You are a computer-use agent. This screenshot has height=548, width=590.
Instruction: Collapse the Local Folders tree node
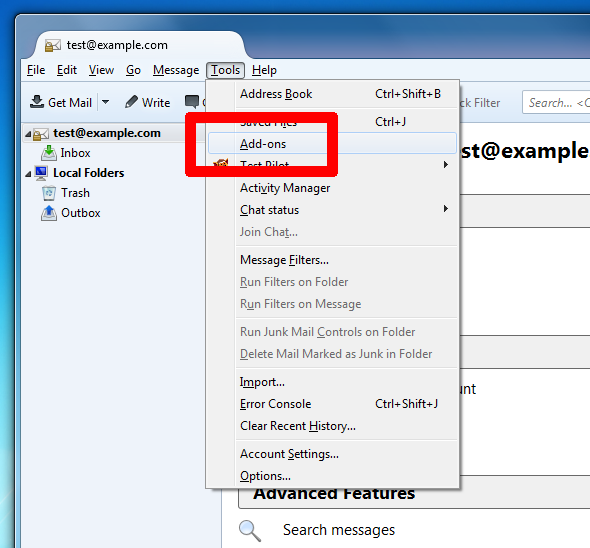[28, 174]
